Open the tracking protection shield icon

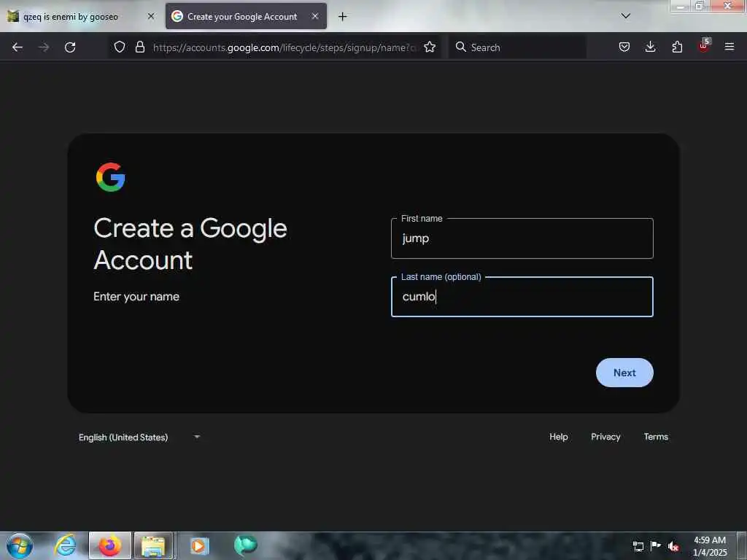point(120,47)
